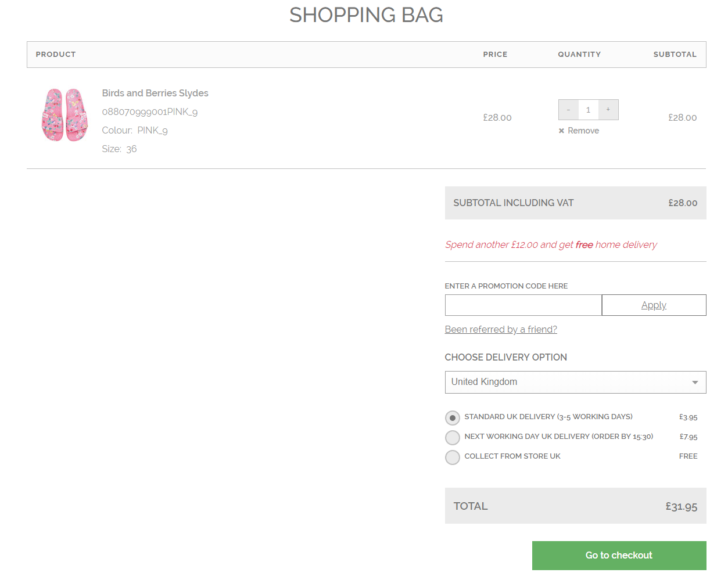728x580 pixels.
Task: Select Standard UK Delivery radio option
Action: pos(453,418)
